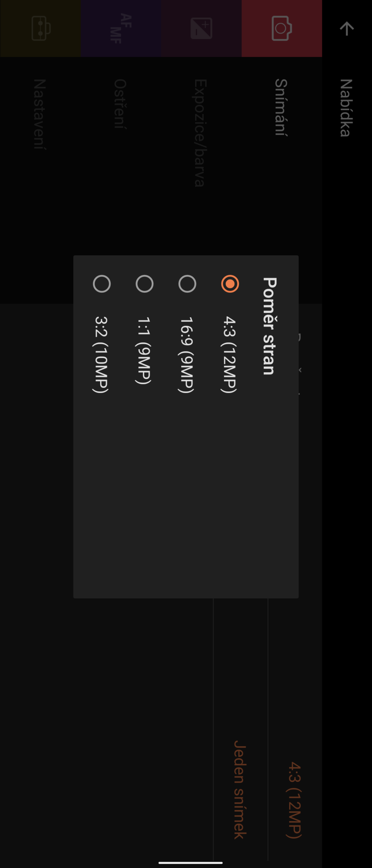
Task: Choose the 1:1 (9MP) label
Action: click(144, 350)
